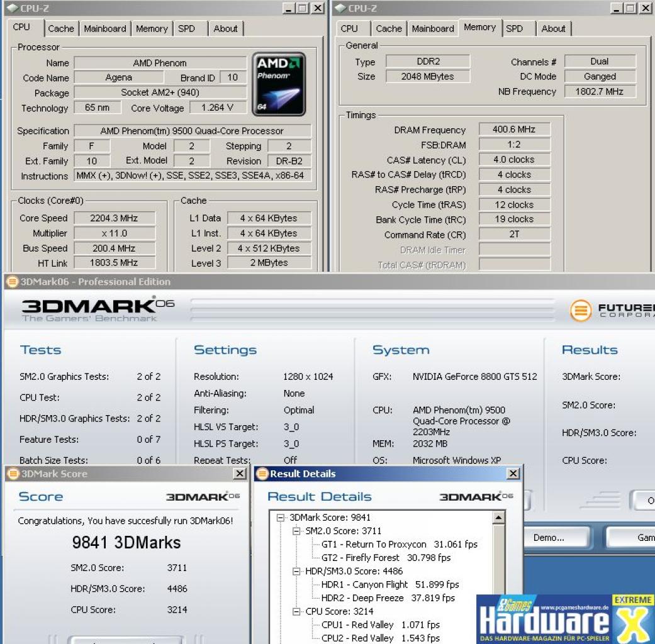Select GT1 - Return To Proxycon result

(400, 545)
